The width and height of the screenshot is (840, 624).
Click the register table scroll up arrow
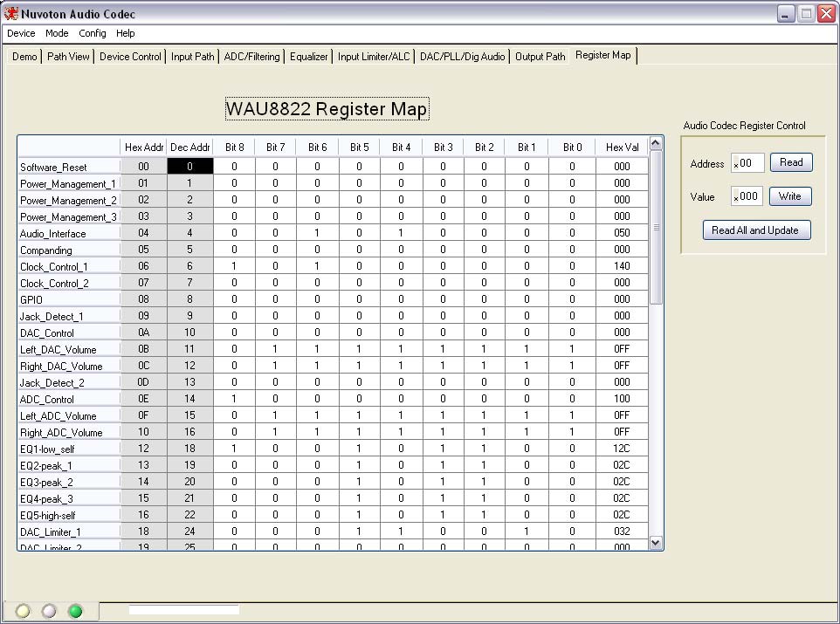pos(657,144)
